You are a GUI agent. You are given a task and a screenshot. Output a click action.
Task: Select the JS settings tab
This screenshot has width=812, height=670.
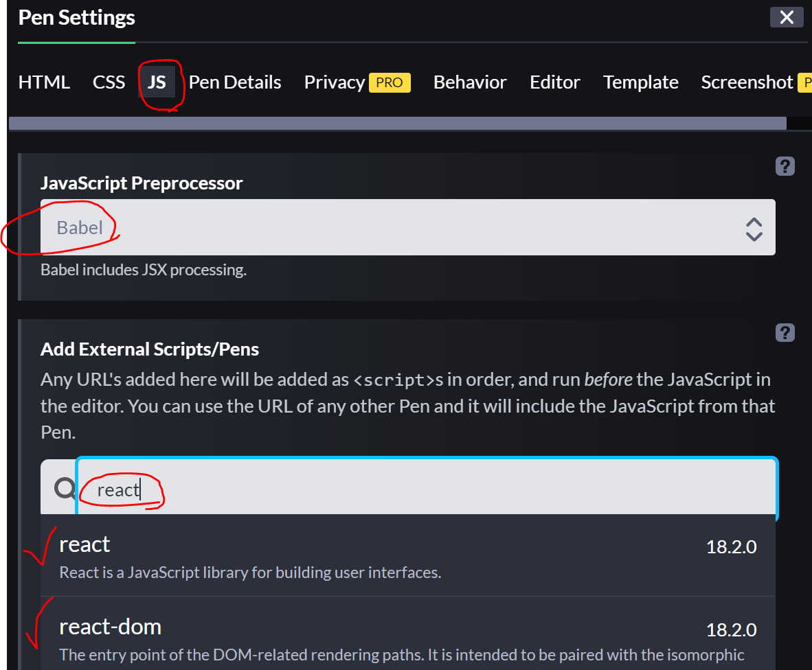[157, 82]
